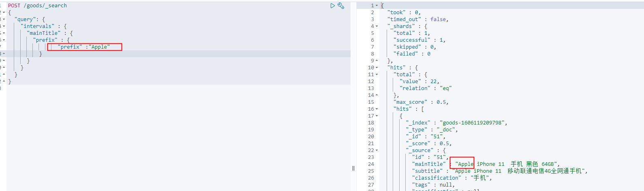Grab the pane divider handle between editor and response
Viewport: 644px width, 191px height.
click(353, 168)
